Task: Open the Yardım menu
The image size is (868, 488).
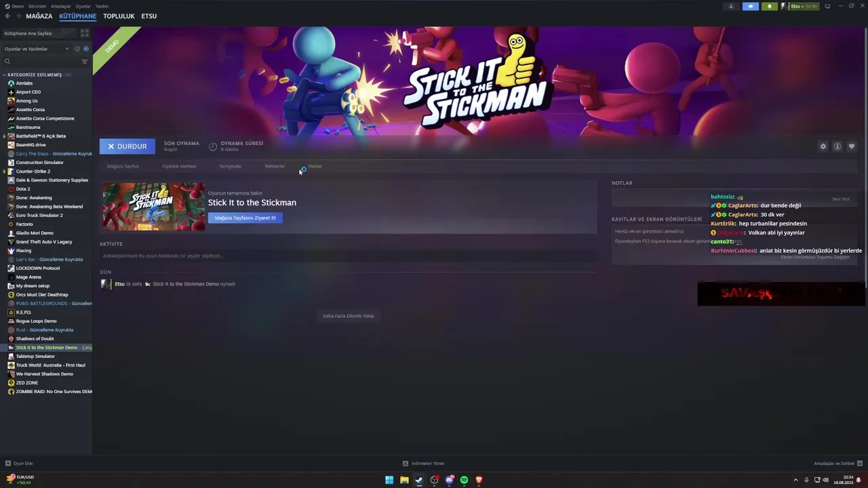Action: (x=102, y=6)
